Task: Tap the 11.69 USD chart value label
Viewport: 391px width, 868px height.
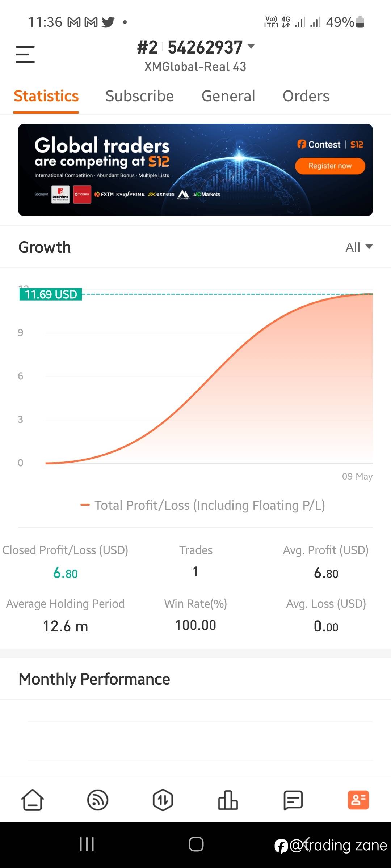Action: pyautogui.click(x=51, y=294)
